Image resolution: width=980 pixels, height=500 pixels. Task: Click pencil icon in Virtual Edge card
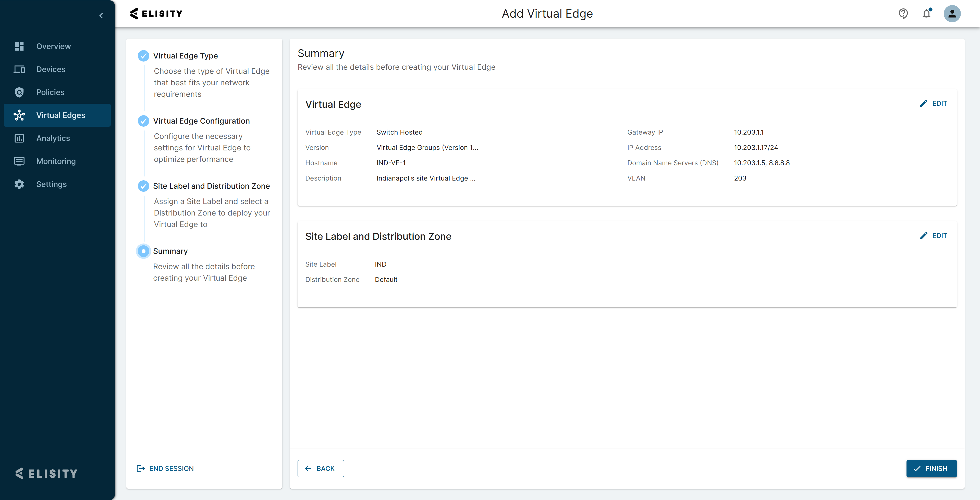pyautogui.click(x=924, y=104)
